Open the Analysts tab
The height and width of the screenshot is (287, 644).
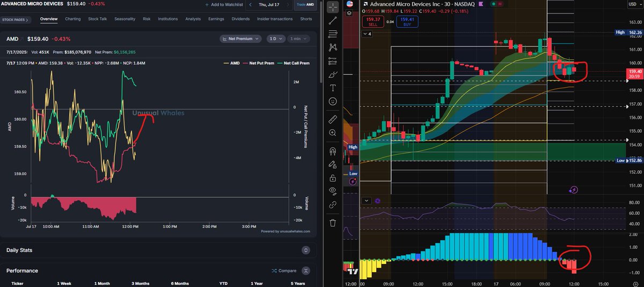click(193, 19)
